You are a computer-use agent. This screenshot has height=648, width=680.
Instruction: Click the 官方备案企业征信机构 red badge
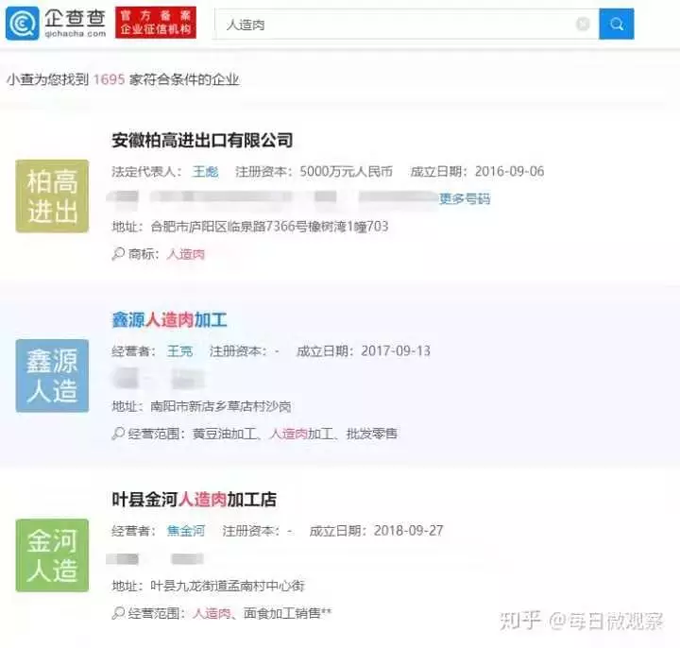point(156,22)
